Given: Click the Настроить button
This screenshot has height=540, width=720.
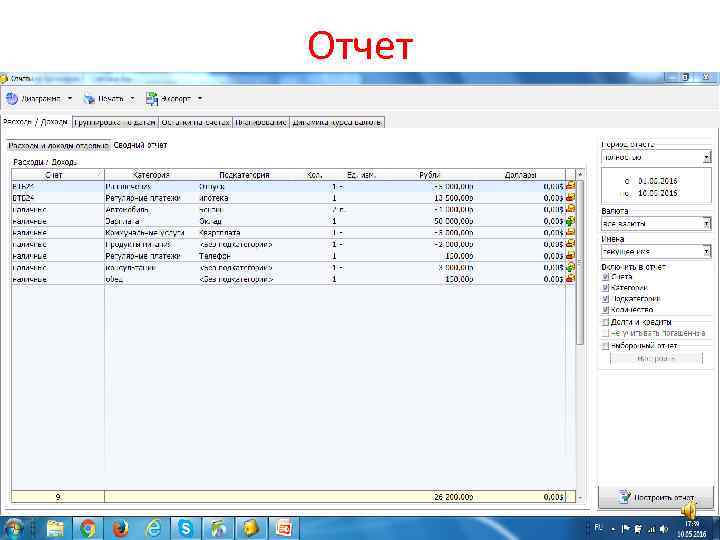Looking at the screenshot, I should (x=656, y=358).
